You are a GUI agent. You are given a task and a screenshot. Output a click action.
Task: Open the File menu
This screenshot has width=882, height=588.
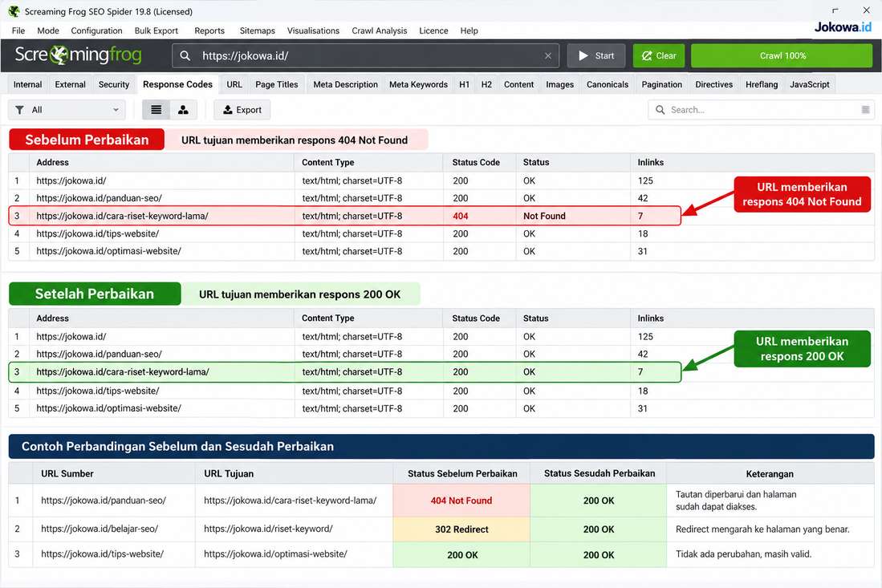pos(18,30)
